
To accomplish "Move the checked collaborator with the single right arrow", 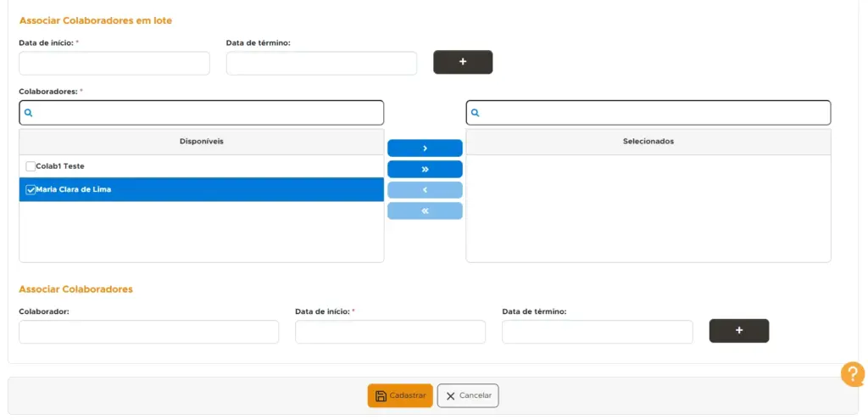I will tap(425, 148).
